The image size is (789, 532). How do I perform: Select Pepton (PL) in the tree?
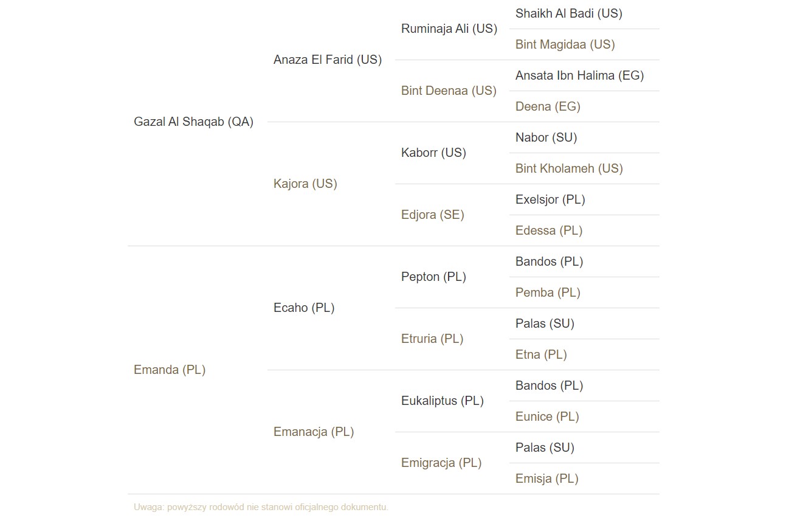(x=433, y=277)
